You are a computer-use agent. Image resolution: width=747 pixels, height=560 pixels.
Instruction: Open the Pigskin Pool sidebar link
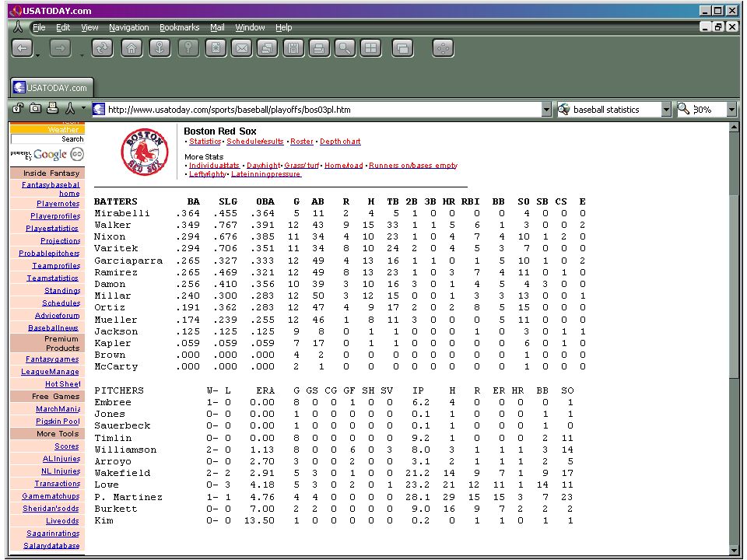[x=58, y=421]
